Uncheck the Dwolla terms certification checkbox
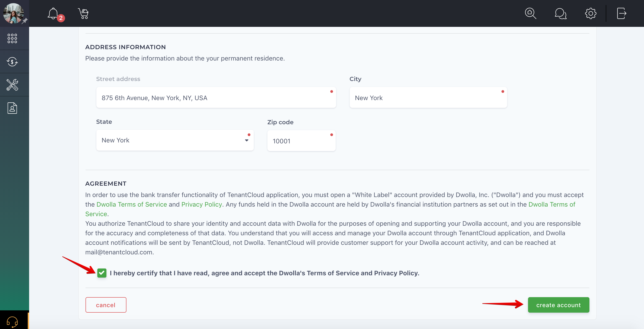Image resolution: width=644 pixels, height=329 pixels. click(x=102, y=273)
